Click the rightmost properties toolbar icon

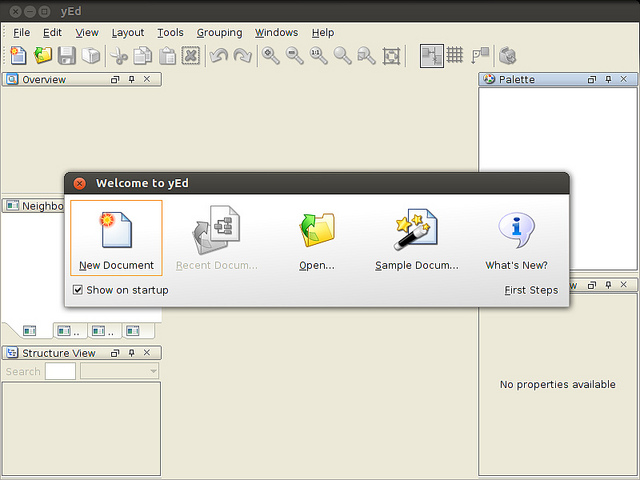pyautogui.click(x=507, y=56)
